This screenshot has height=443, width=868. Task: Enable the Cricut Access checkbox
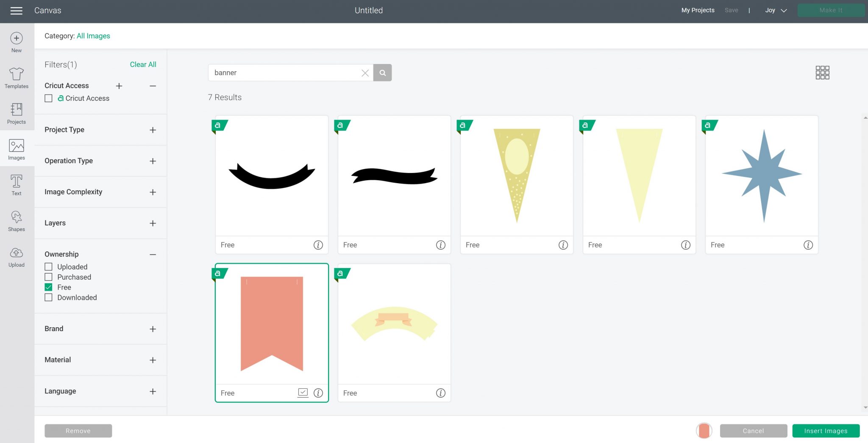tap(49, 98)
